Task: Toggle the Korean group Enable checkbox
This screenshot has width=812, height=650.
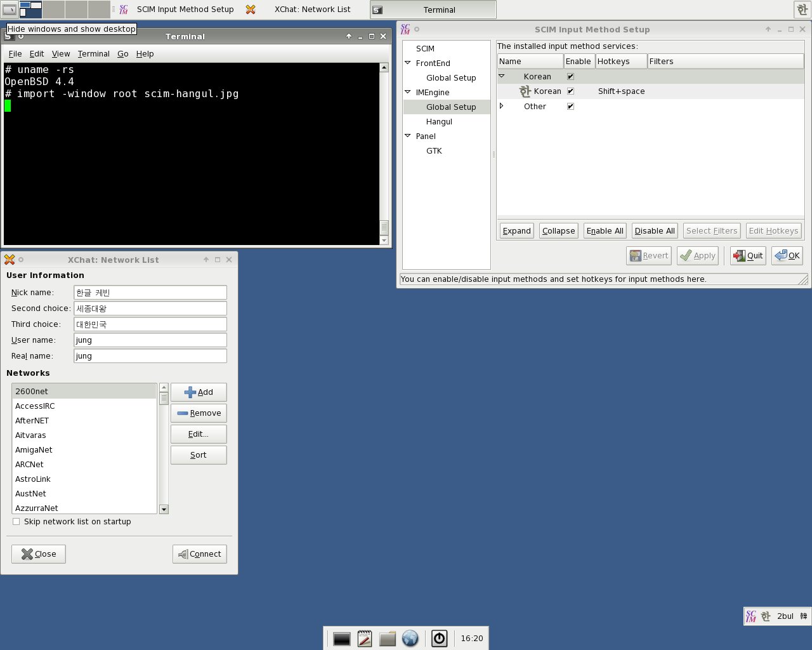Action: (570, 77)
